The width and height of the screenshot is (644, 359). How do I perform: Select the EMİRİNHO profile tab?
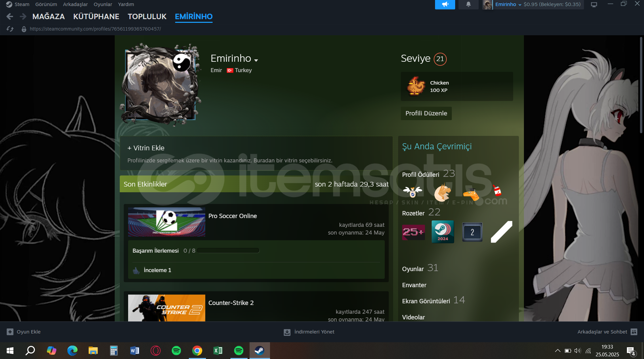194,16
